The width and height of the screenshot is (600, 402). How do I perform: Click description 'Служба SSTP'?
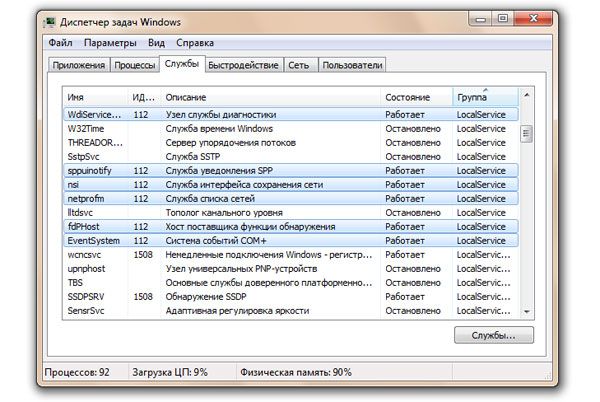pos(192,156)
